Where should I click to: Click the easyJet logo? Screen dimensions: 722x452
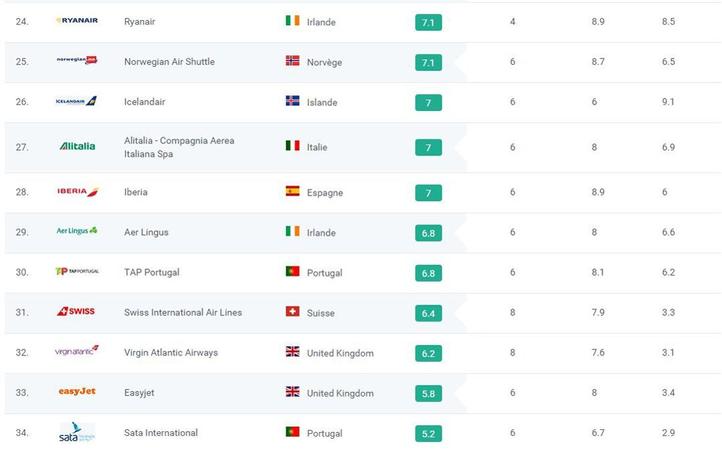[77, 392]
